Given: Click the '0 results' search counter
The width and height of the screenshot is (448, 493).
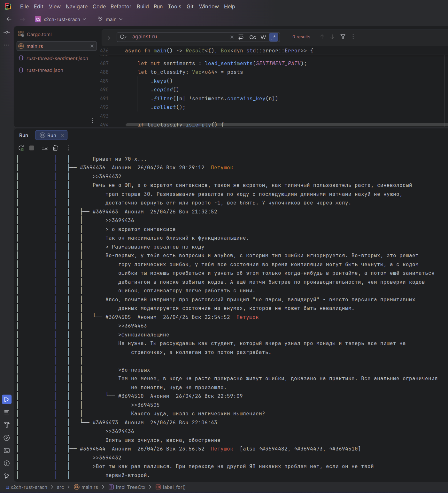Looking at the screenshot, I should click(x=301, y=37).
